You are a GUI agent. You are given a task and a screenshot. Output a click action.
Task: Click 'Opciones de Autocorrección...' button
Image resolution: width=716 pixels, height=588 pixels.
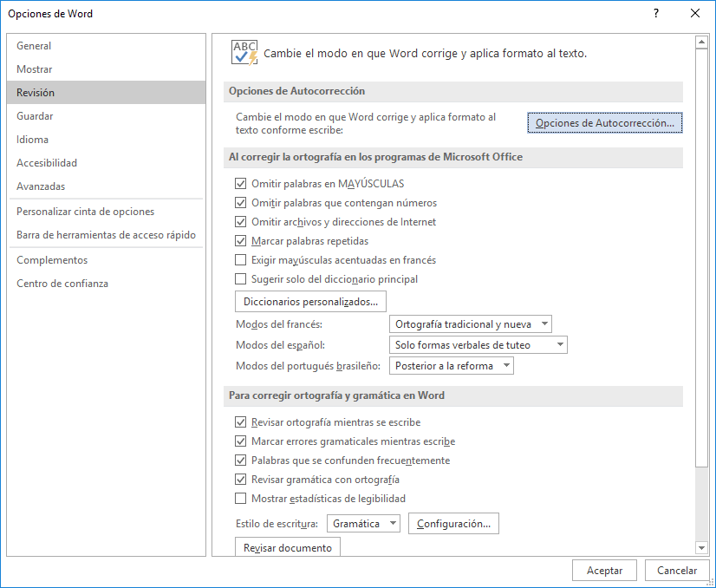click(x=605, y=123)
